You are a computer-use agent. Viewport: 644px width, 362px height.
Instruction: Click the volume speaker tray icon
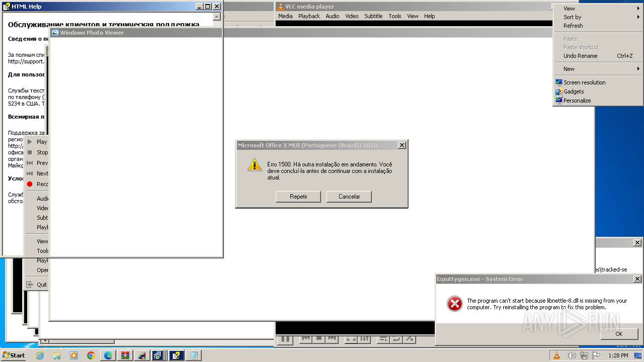[572, 355]
